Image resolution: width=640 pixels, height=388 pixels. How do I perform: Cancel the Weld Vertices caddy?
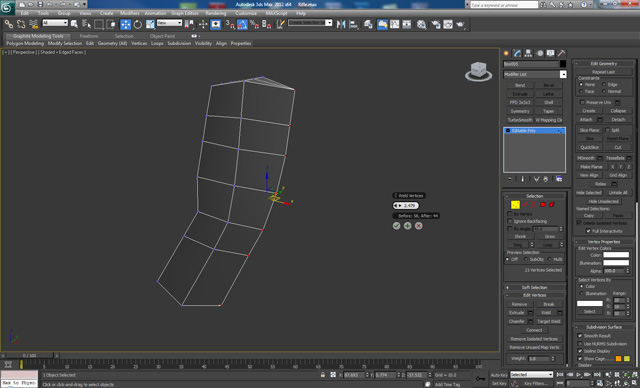(418, 226)
